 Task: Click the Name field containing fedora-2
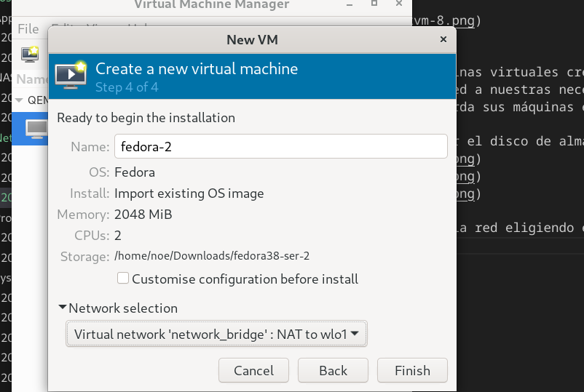(x=281, y=146)
